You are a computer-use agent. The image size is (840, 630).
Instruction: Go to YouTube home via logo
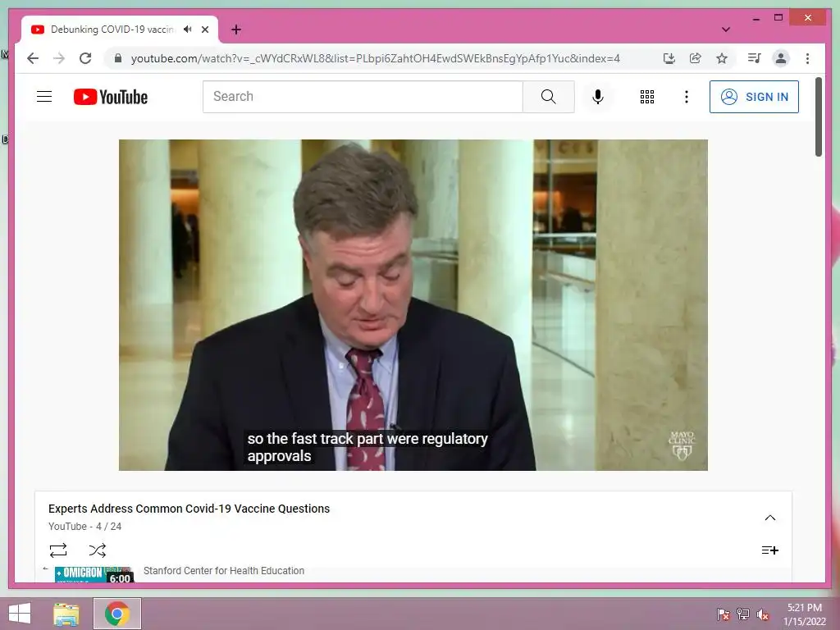click(111, 97)
